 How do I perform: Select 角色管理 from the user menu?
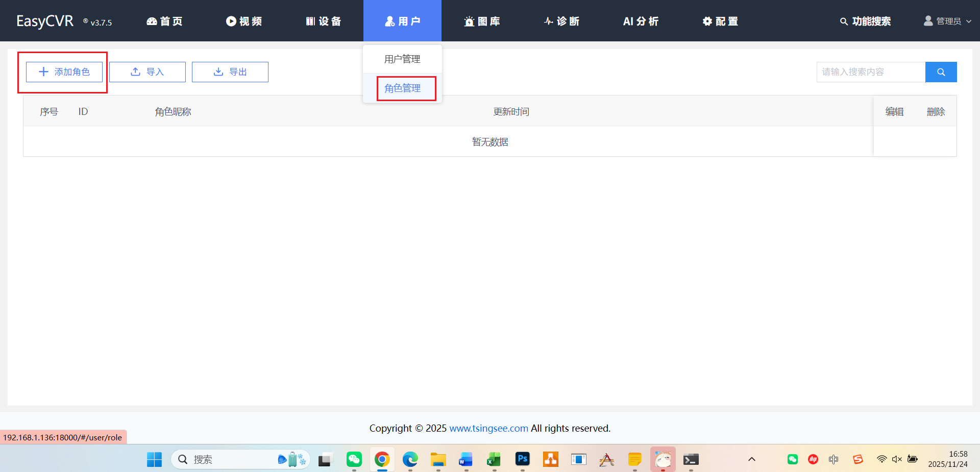click(402, 88)
